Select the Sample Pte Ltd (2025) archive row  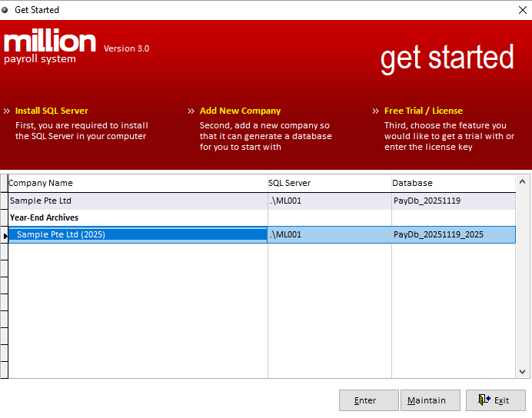coord(262,234)
